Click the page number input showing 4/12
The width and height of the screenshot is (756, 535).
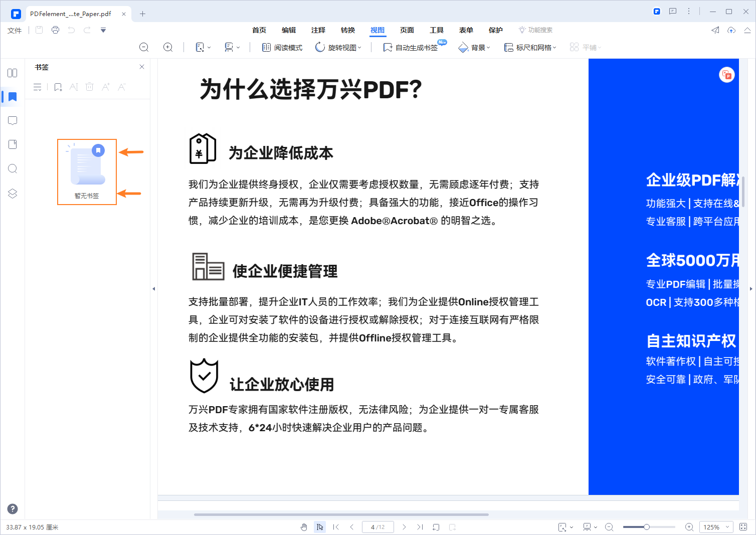click(x=377, y=527)
